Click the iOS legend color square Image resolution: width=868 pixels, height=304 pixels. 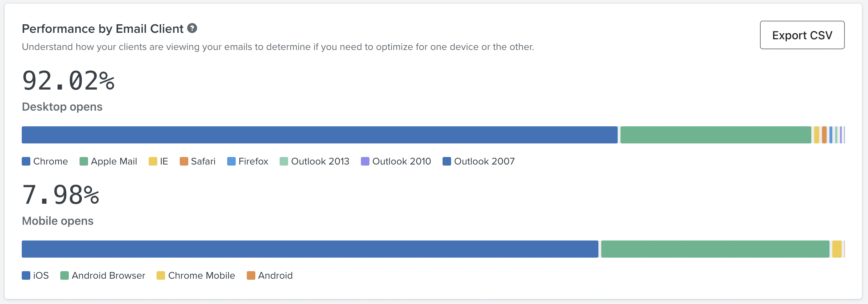[x=26, y=275]
